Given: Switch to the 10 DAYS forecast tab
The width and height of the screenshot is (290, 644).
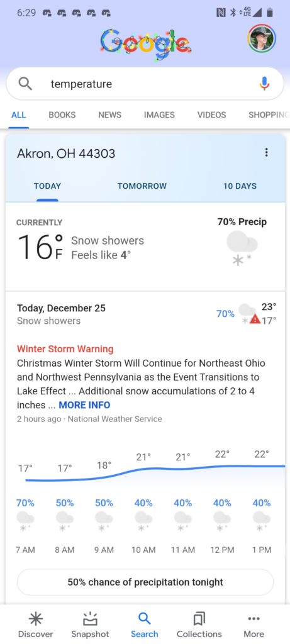Looking at the screenshot, I should click(240, 186).
